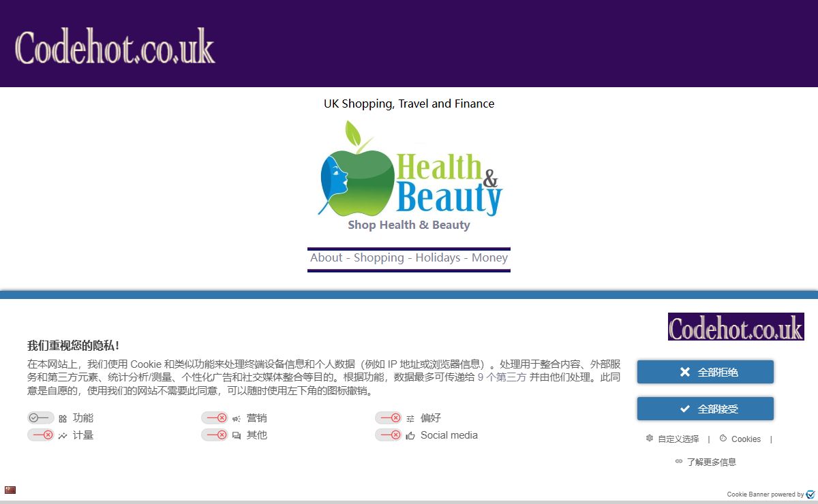
Task: Click the Chinese flag language icon
Action: (10, 490)
